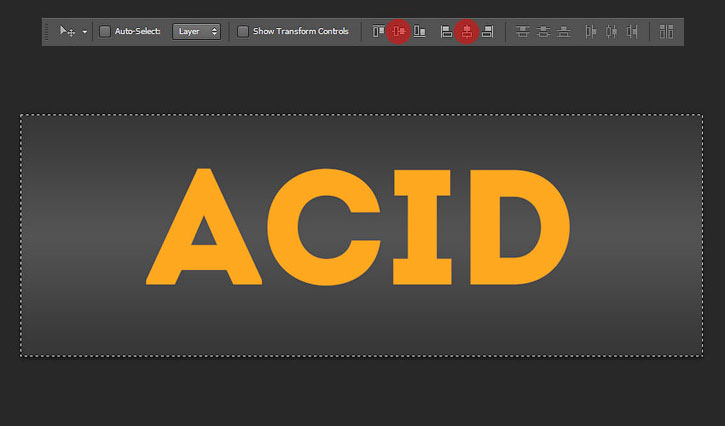This screenshot has height=426, width=725.
Task: Enable the Auto-Select checkbox
Action: point(105,31)
